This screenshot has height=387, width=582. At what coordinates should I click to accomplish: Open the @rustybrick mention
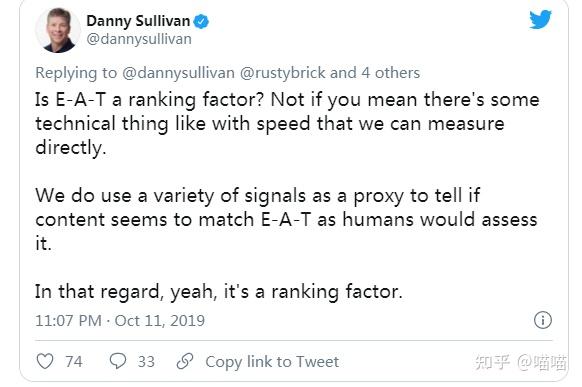[282, 73]
